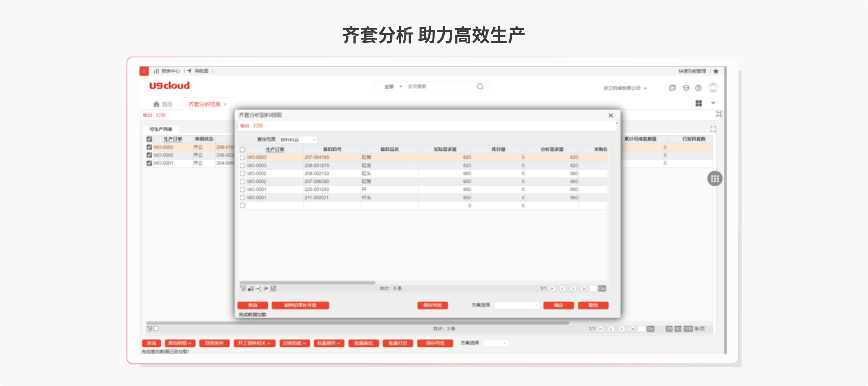Click the search magnifier icon
Screen dimensions: 868x386
[x=480, y=87]
